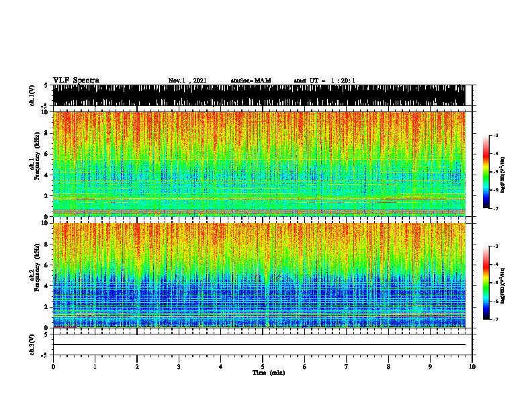Select the ch.1(V) black waveform panel
Screen dimensions: 532x411
(x=259, y=95)
